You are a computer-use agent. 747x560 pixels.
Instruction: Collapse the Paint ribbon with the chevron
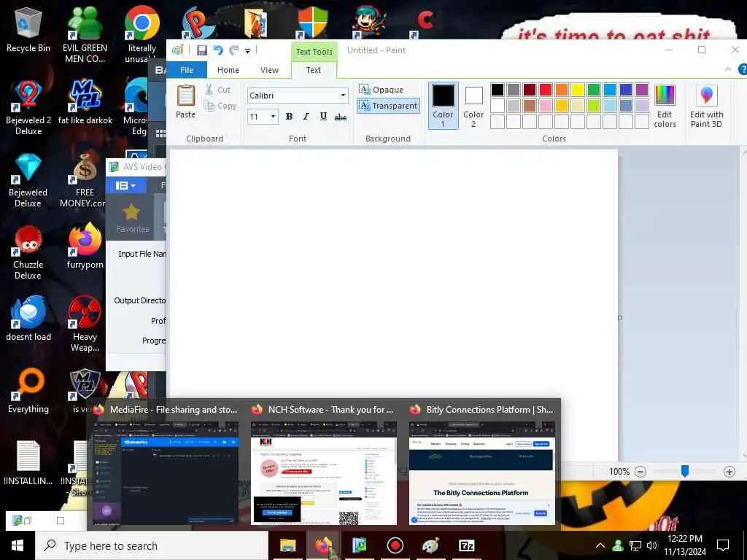point(728,69)
